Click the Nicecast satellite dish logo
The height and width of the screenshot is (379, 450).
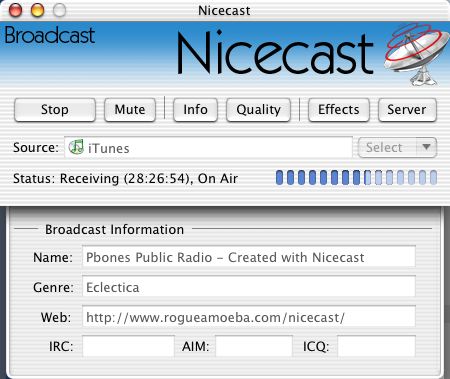(417, 54)
